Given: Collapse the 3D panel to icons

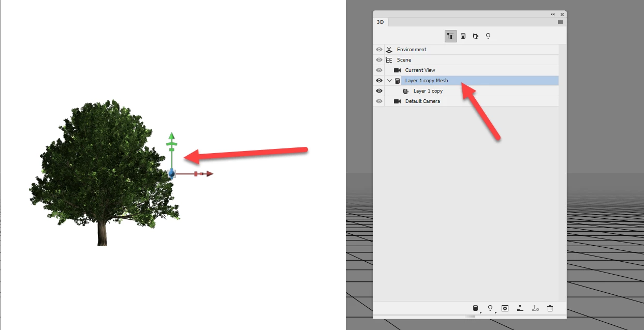Looking at the screenshot, I should 553,14.
